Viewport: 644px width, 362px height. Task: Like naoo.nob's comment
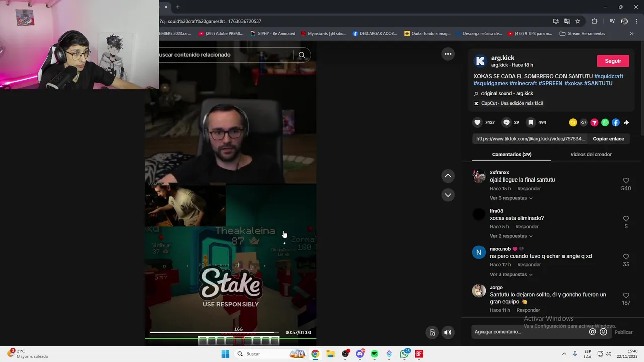coord(626,257)
